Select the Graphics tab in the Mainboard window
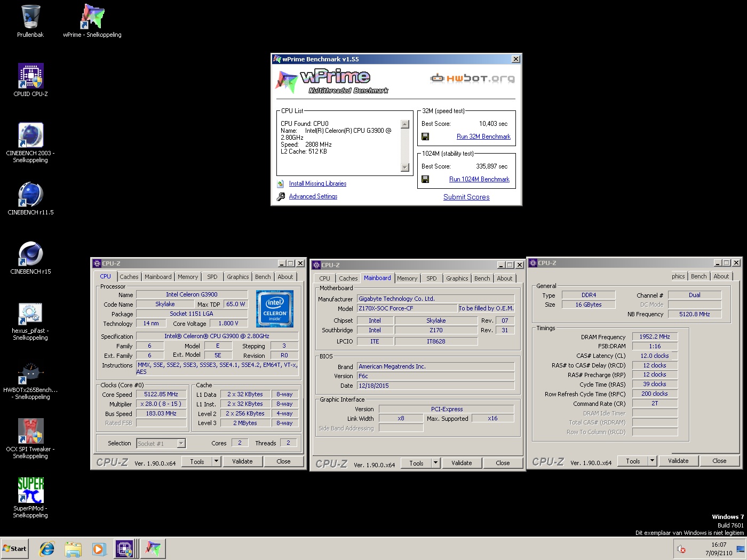Image resolution: width=747 pixels, height=560 pixels. pyautogui.click(x=457, y=278)
